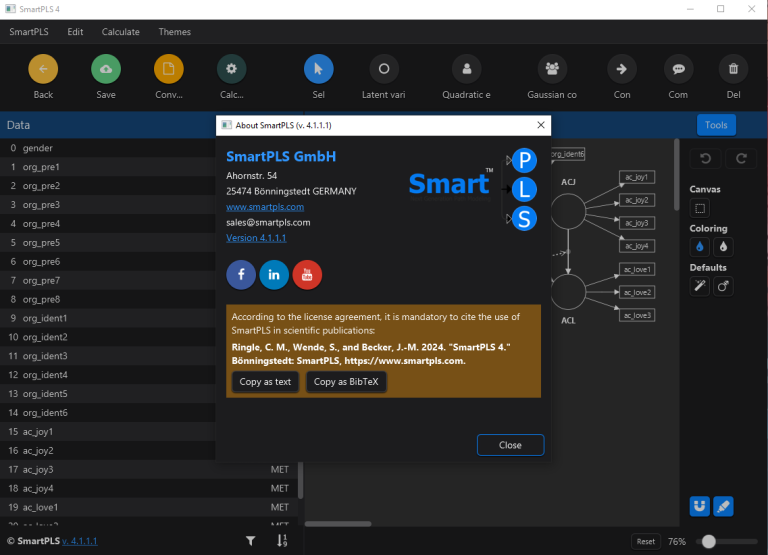Select the org_ident6 data row

pos(108,413)
